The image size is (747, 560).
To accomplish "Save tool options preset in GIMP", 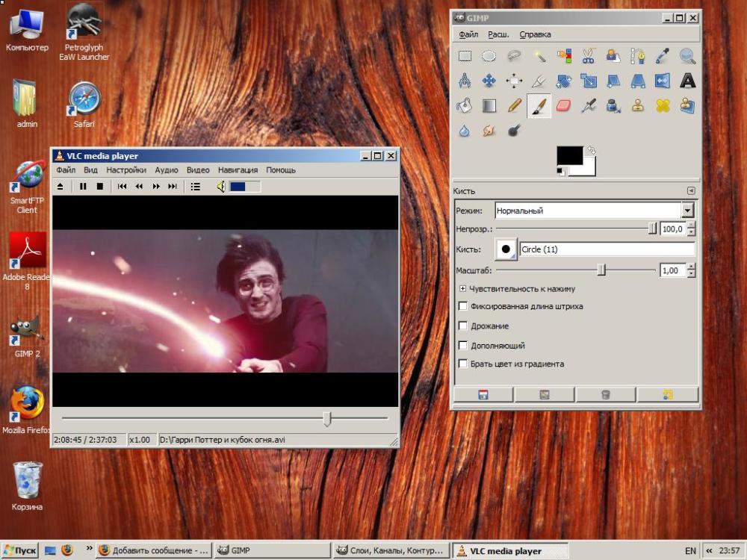I will coord(483,395).
